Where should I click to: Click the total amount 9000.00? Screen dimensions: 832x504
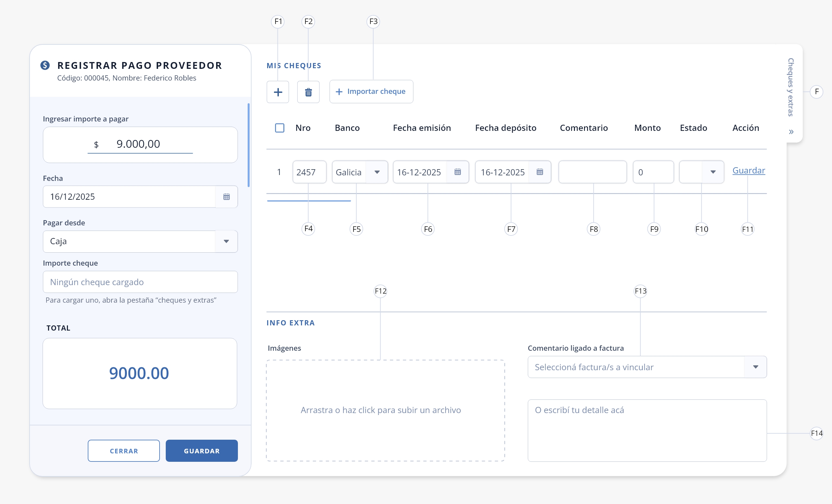pos(139,373)
